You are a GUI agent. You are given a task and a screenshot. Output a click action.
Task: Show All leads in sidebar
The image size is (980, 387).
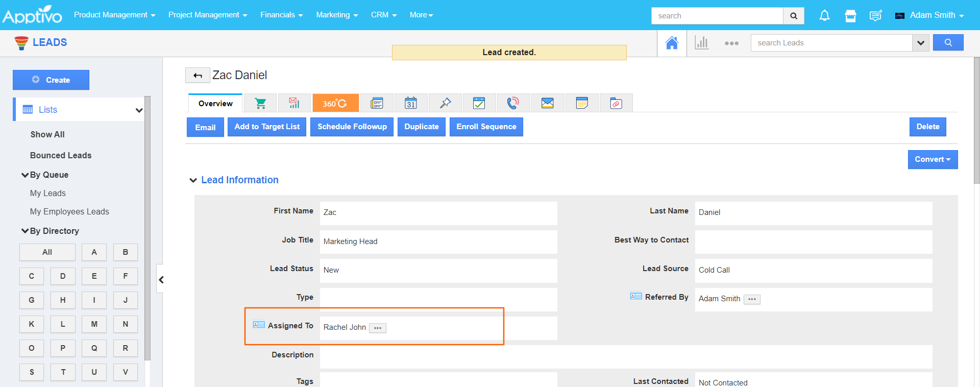[x=47, y=134]
